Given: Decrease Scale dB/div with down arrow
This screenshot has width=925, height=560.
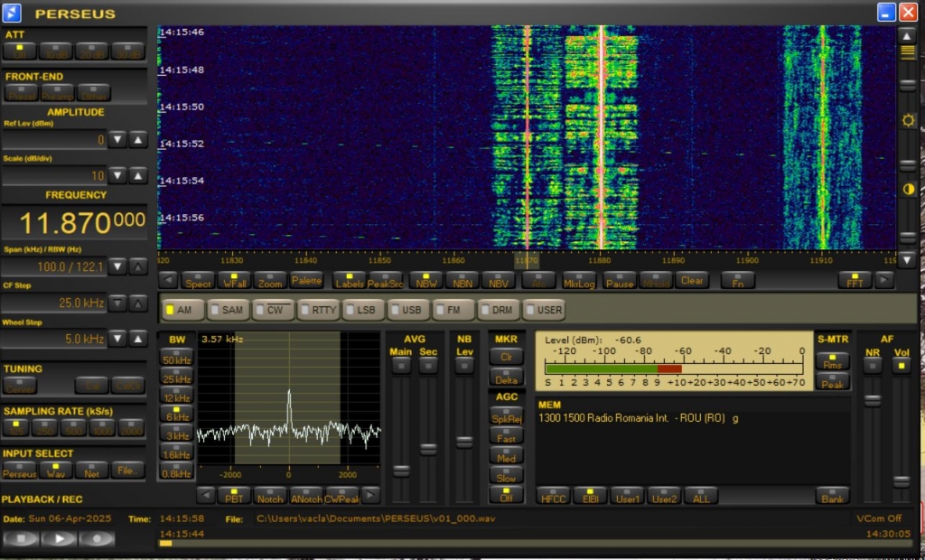Looking at the screenshot, I should (118, 176).
